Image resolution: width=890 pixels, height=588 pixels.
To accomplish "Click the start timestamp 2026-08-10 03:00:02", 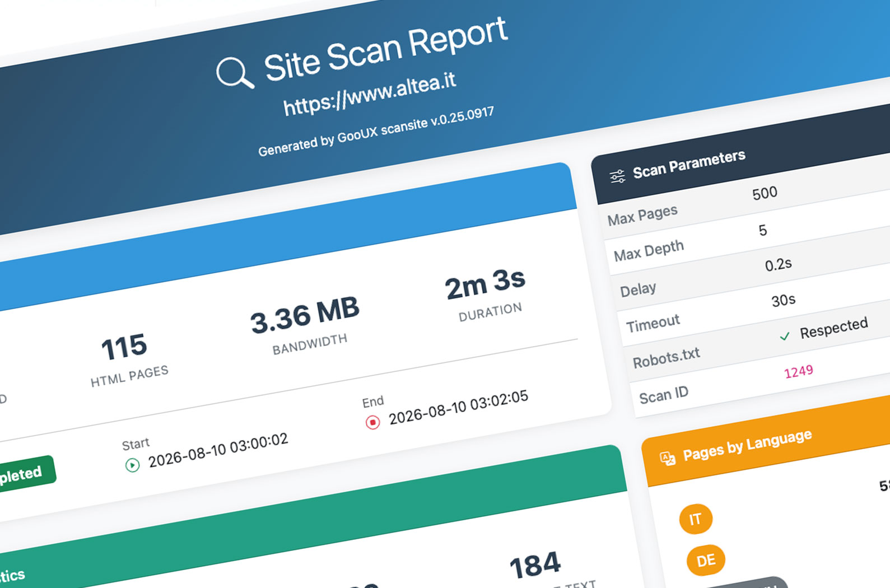I will tap(218, 450).
